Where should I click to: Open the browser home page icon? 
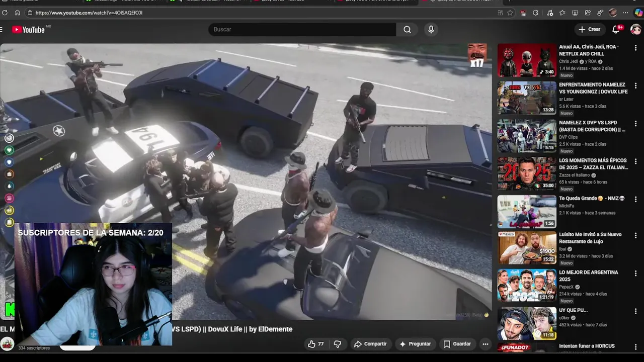pos(18,13)
